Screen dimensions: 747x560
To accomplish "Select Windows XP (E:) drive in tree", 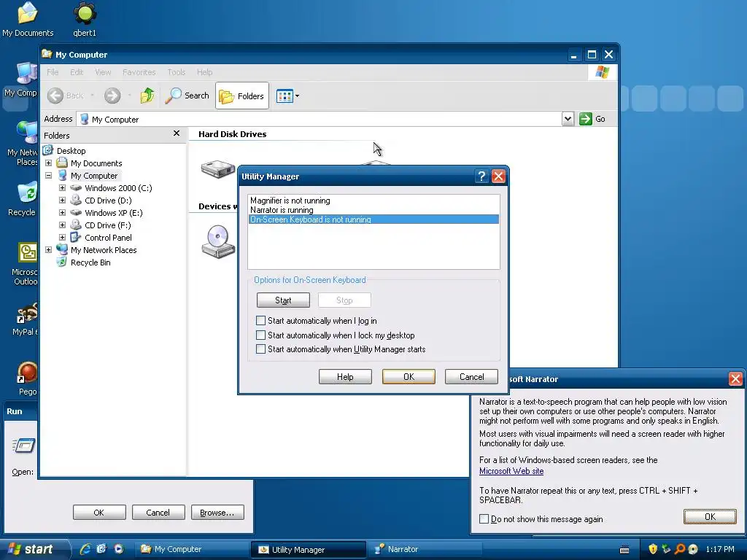I will click(x=113, y=213).
